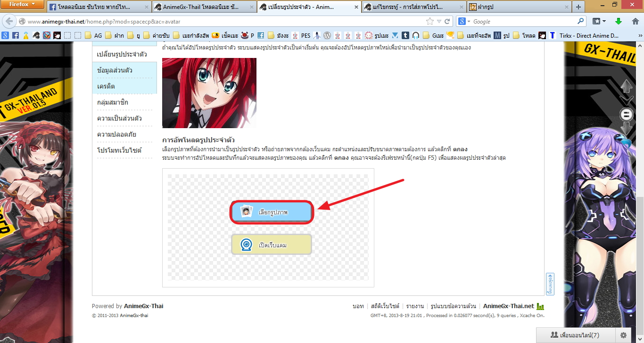Click the current red-haired avatar image

pyautogui.click(x=209, y=93)
